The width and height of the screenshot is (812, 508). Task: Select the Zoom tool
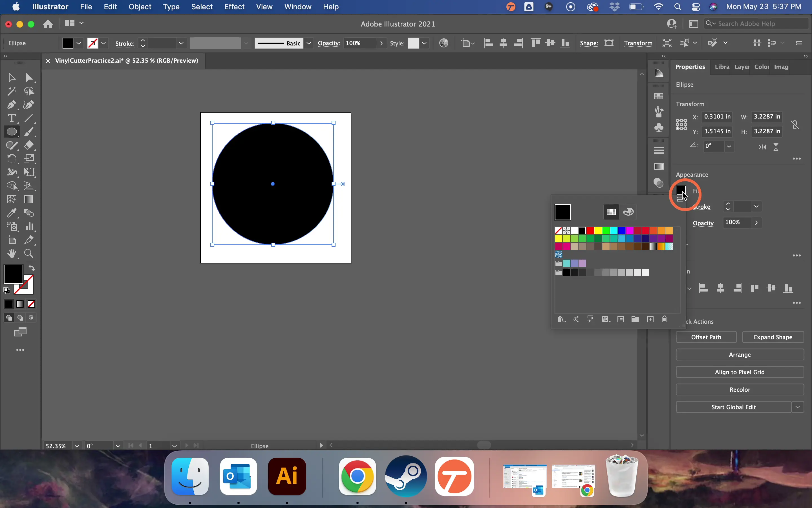pyautogui.click(x=29, y=253)
